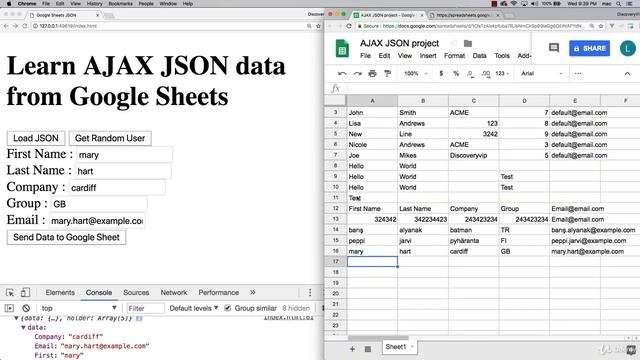Toggle the Group similar checkbox
640x360 pixels.
pyautogui.click(x=228, y=308)
